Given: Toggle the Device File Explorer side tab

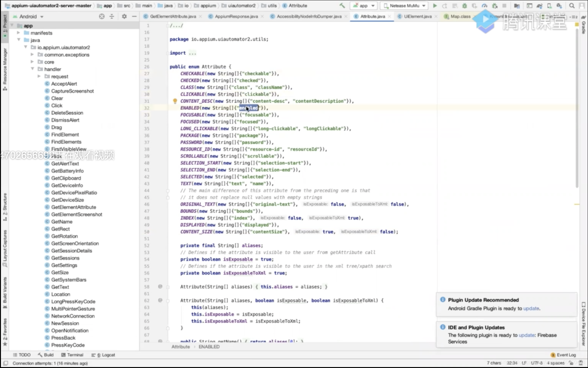Looking at the screenshot, I should point(584,324).
